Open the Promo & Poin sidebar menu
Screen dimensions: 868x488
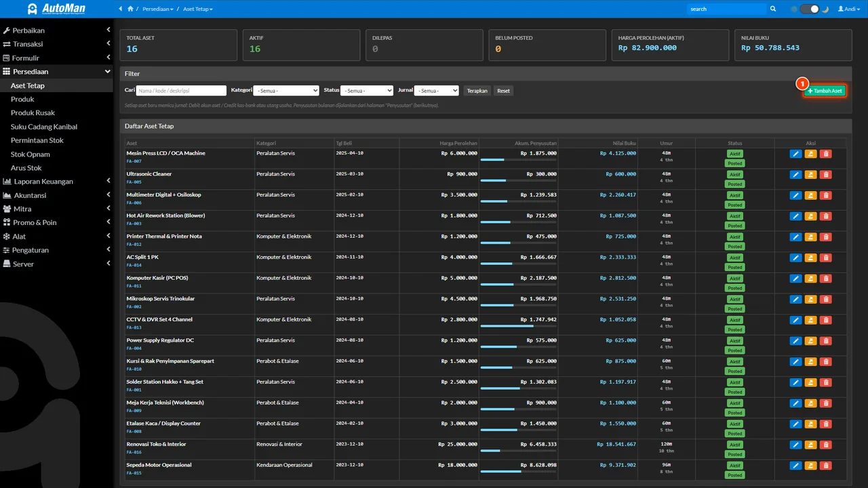56,222
